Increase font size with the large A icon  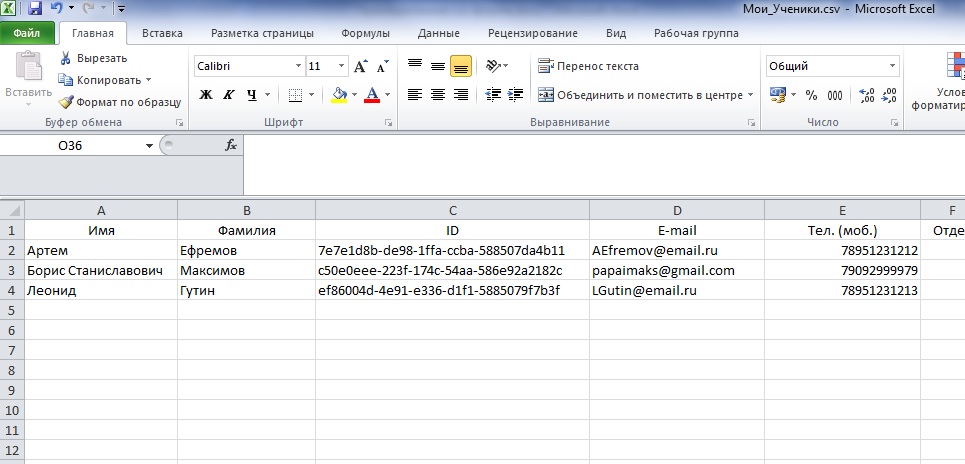pos(361,66)
